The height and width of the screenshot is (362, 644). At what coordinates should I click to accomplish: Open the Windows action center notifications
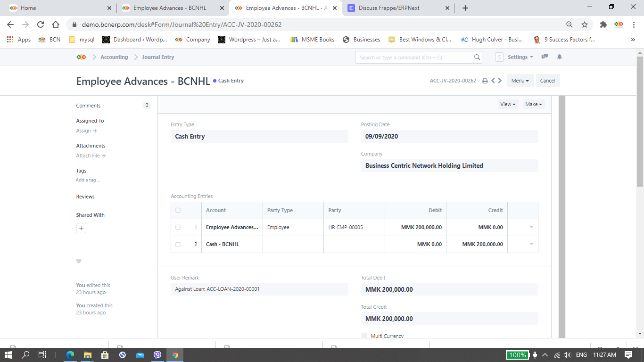pyautogui.click(x=628, y=355)
